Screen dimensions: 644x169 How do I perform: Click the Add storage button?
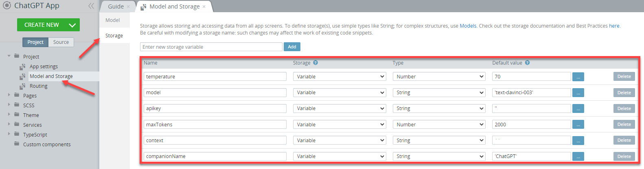point(292,47)
